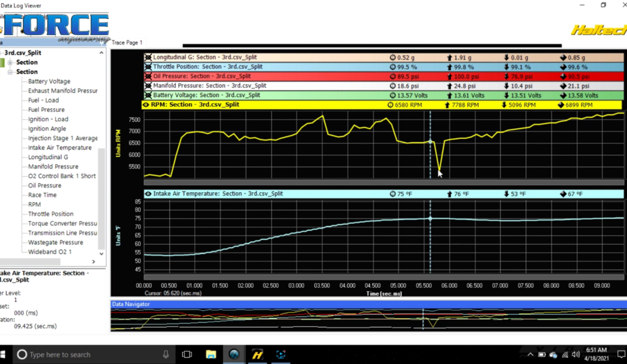Click the tree vertical scrollbar thumb

click(x=102, y=198)
